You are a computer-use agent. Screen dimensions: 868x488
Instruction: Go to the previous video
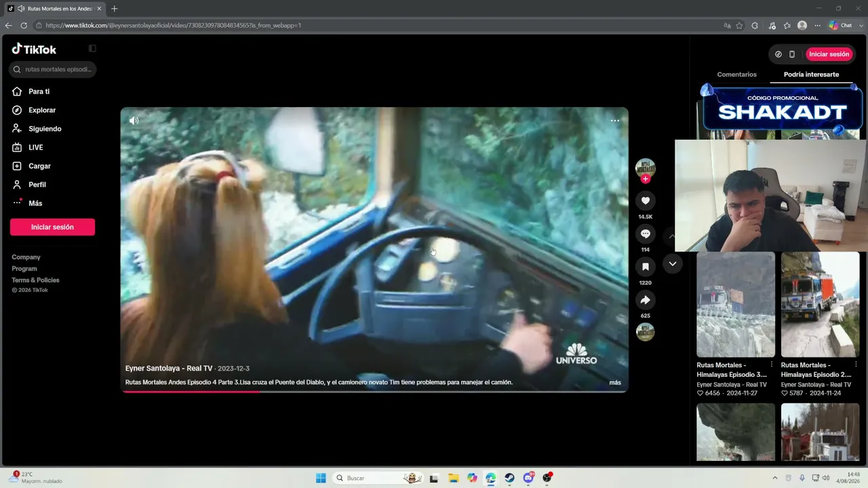(x=672, y=237)
